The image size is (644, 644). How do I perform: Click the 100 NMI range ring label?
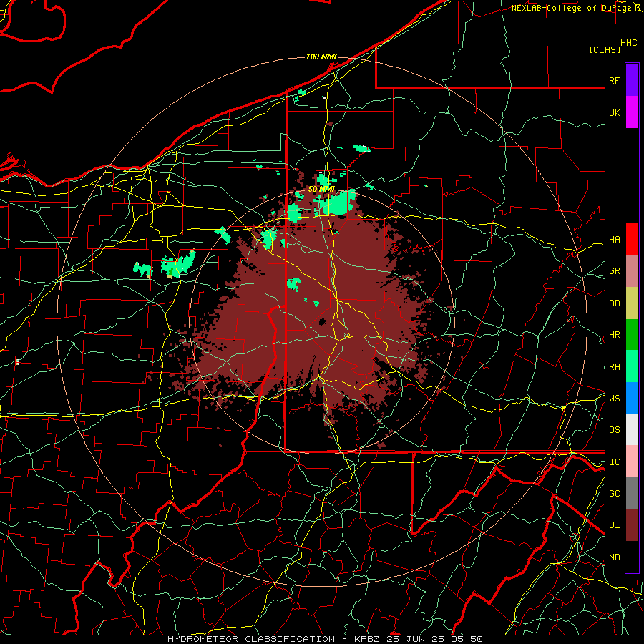point(321,57)
